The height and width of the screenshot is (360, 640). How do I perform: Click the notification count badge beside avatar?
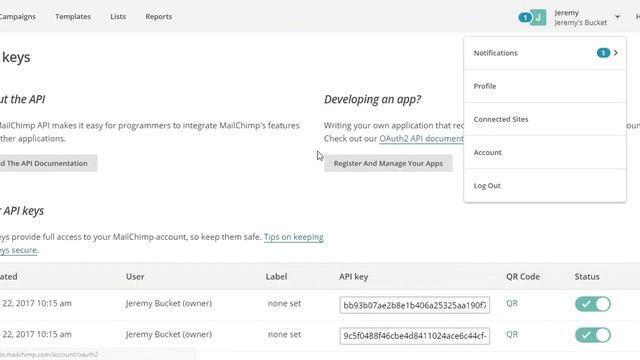525,18
